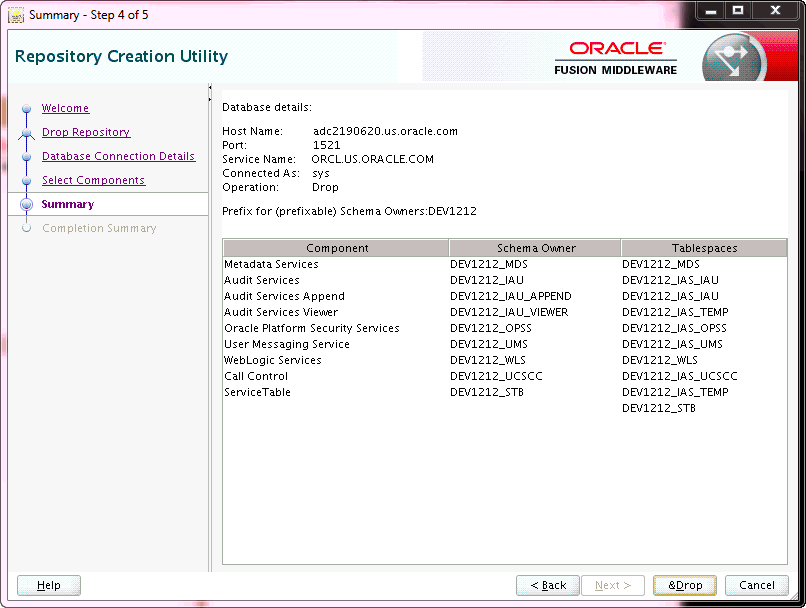Select the User Messaging Service row
Image resolution: width=806 pixels, height=608 pixels.
(505, 344)
